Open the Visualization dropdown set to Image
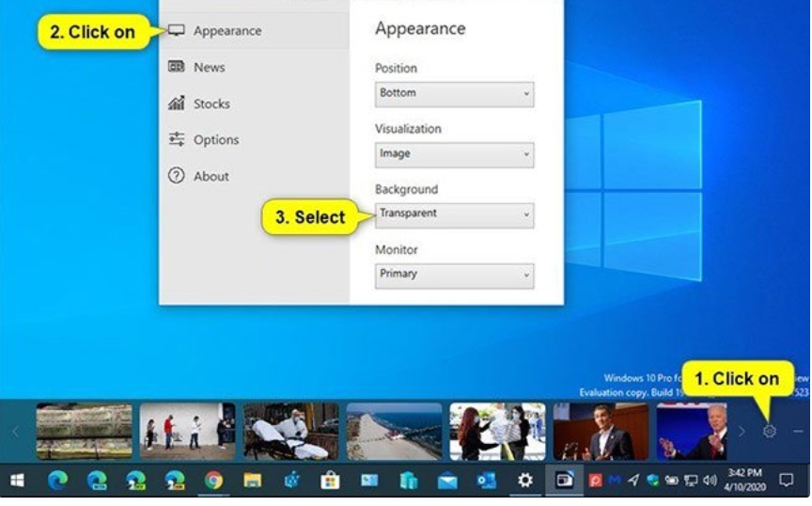812x506 pixels. point(454,154)
